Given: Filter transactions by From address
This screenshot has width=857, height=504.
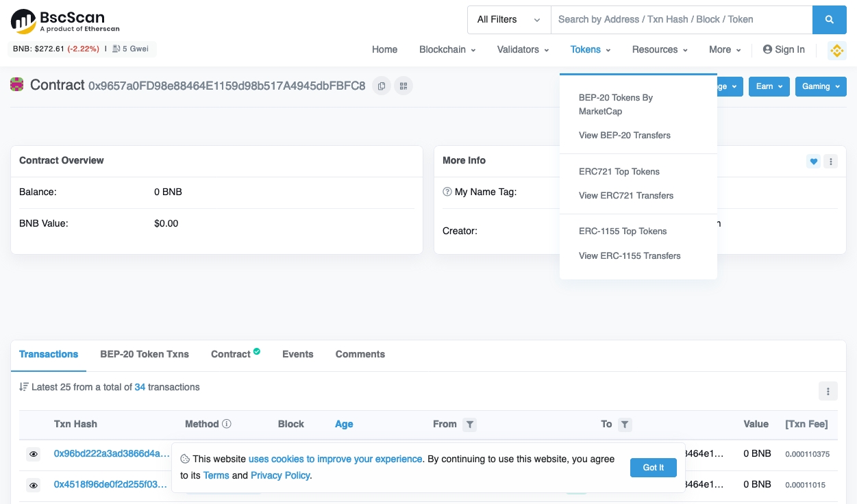Looking at the screenshot, I should tap(470, 425).
